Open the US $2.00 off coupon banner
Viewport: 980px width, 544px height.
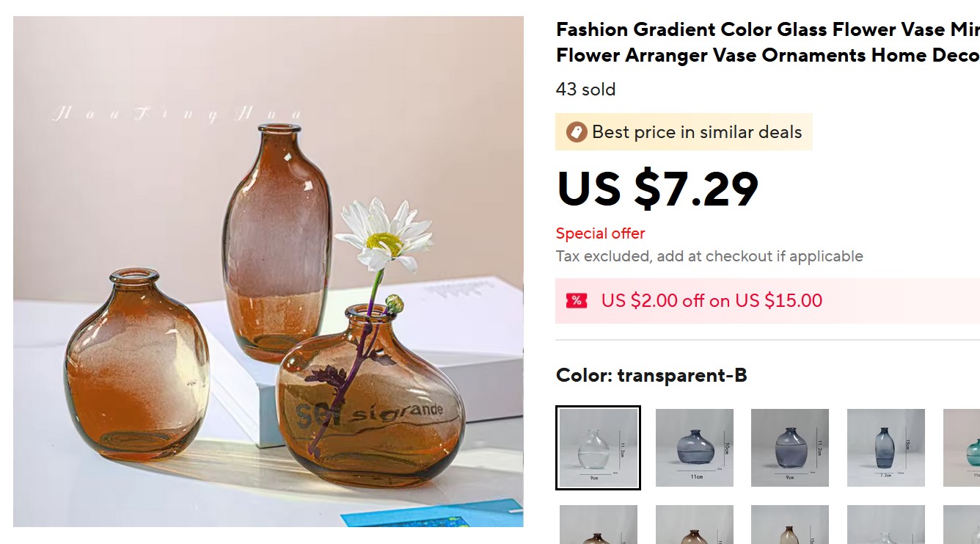[x=712, y=300]
